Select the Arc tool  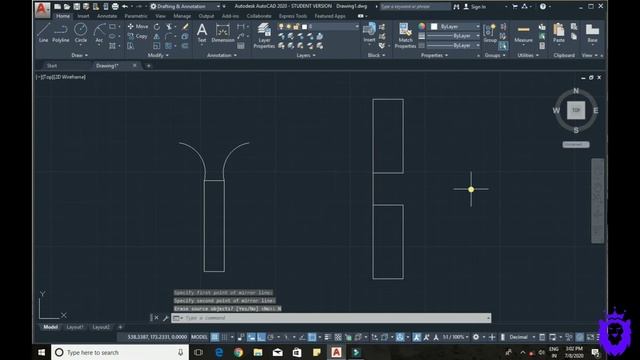(x=99, y=33)
